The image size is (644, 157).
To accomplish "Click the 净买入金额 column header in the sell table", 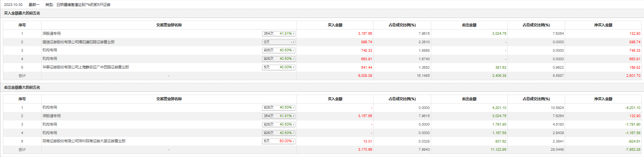I will point(603,99).
